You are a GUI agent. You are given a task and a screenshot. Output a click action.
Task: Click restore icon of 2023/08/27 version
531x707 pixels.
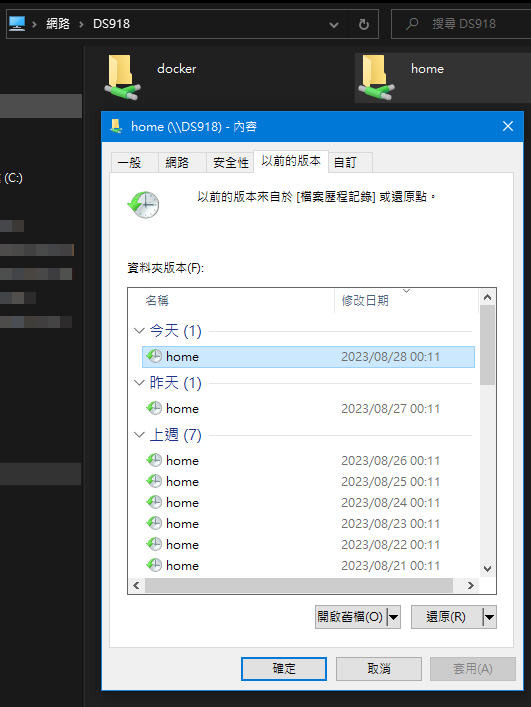154,408
